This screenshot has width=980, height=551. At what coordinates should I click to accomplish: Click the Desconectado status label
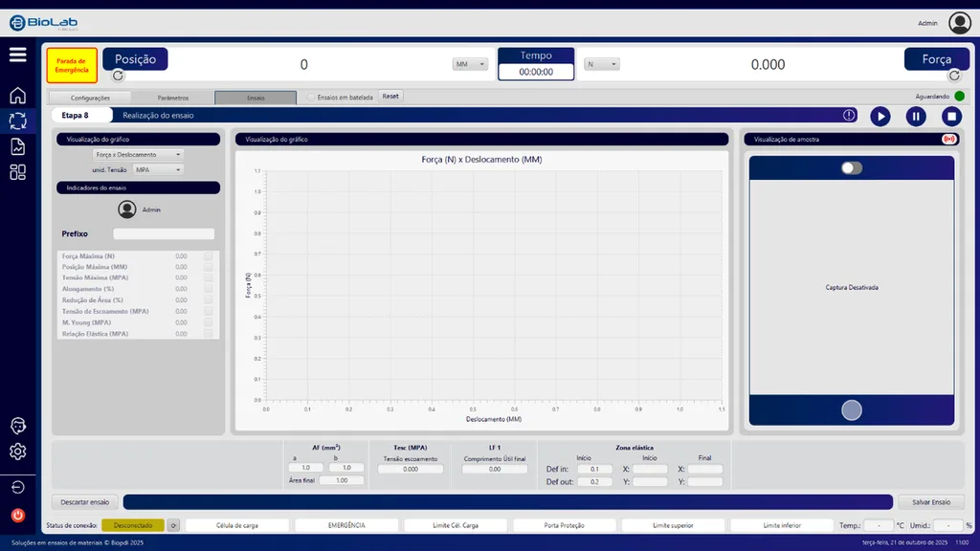[x=133, y=525]
